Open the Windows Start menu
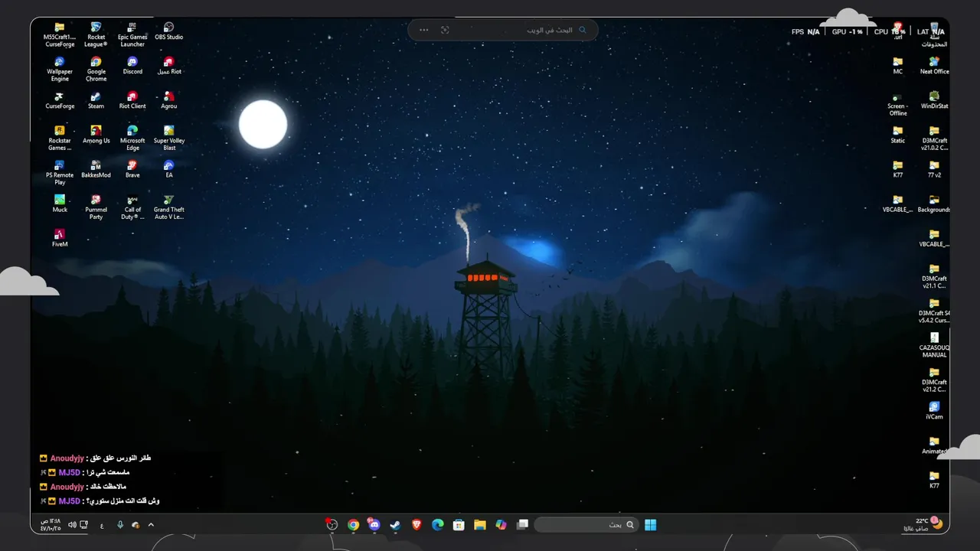 pos(651,525)
